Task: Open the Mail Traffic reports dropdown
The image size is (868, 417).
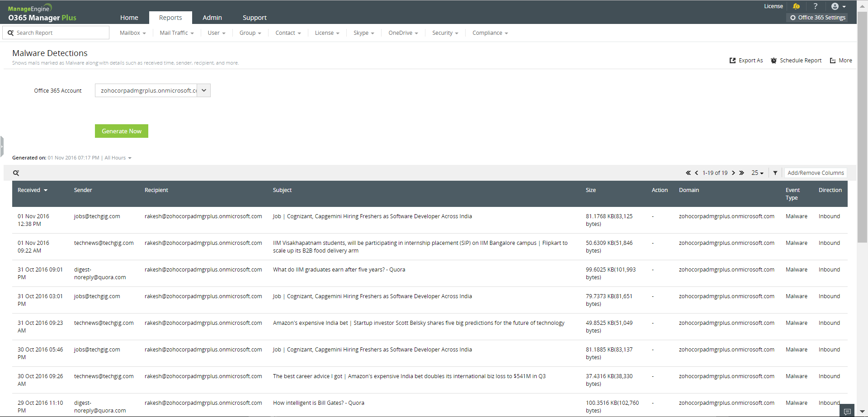Action: point(177,33)
